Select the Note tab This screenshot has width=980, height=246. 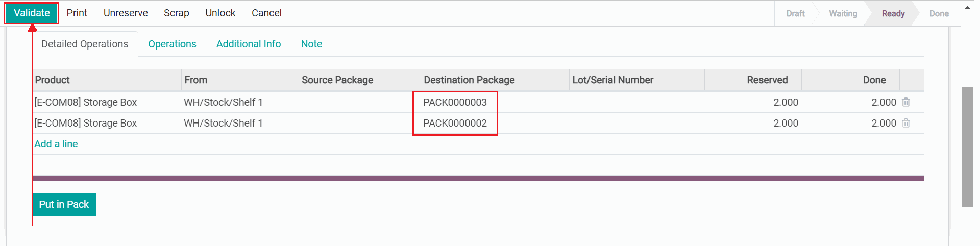click(x=311, y=44)
